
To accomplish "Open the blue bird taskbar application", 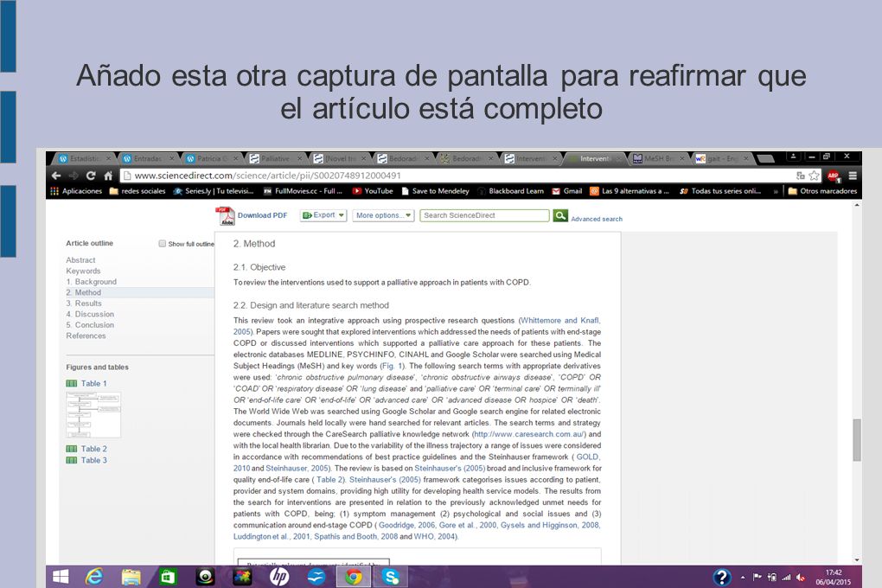I will click(x=316, y=577).
